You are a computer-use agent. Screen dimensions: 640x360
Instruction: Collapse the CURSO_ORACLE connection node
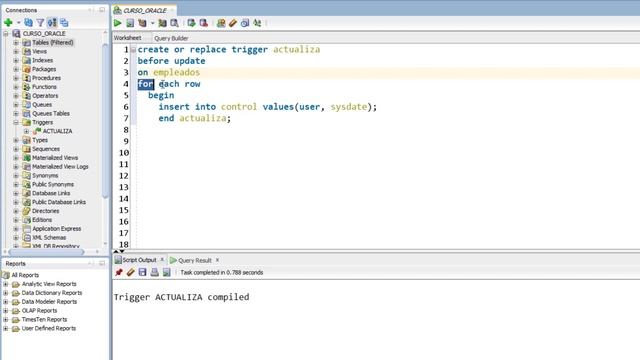pos(6,33)
